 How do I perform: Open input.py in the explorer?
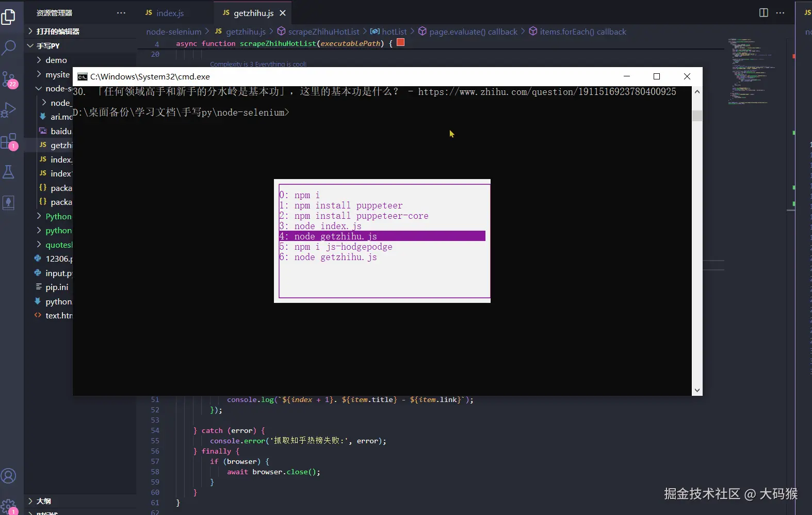point(54,273)
